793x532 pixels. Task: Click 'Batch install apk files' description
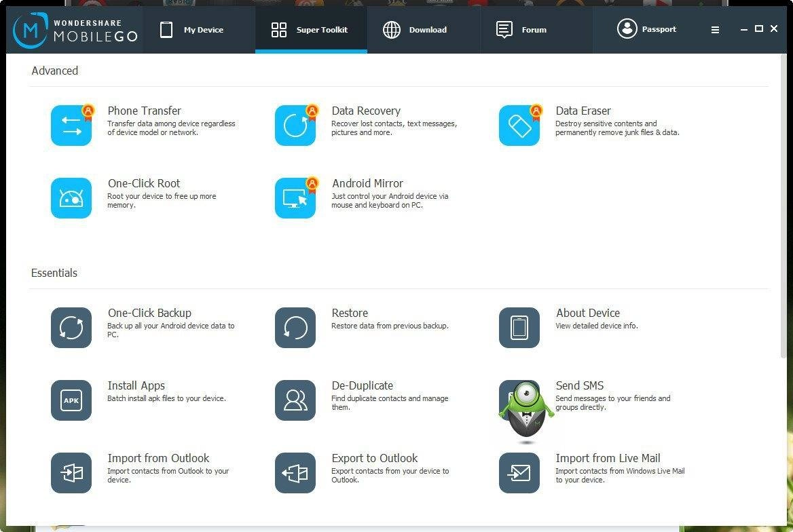point(166,398)
